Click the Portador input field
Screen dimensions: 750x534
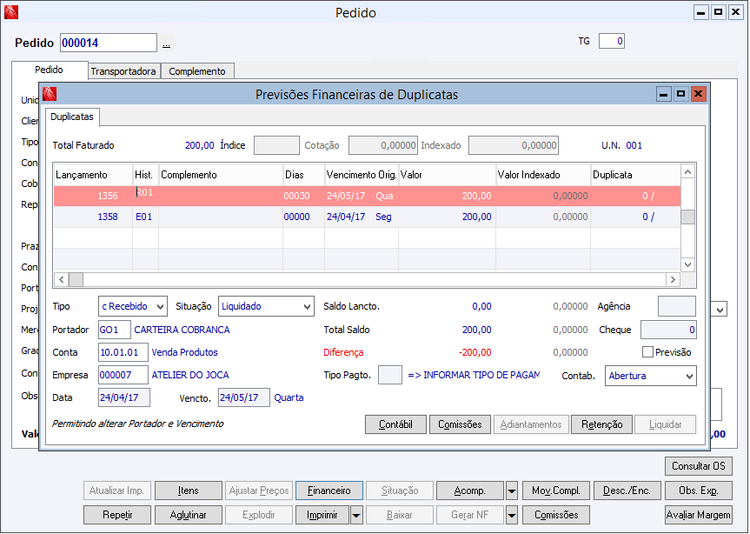(x=114, y=329)
